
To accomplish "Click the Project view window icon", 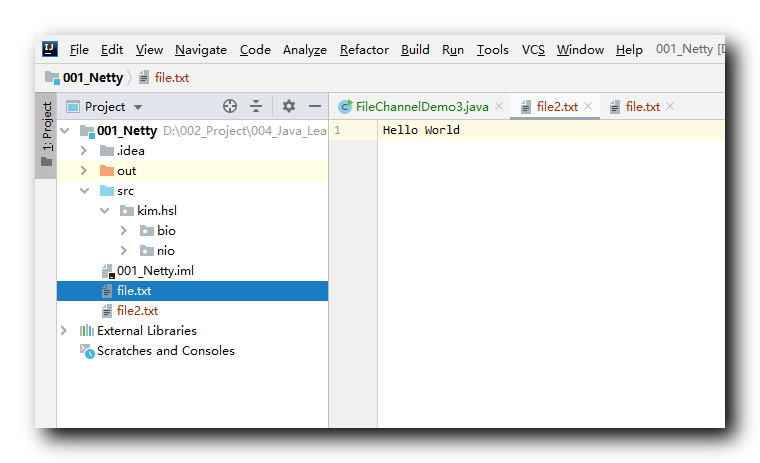I will pos(73,107).
